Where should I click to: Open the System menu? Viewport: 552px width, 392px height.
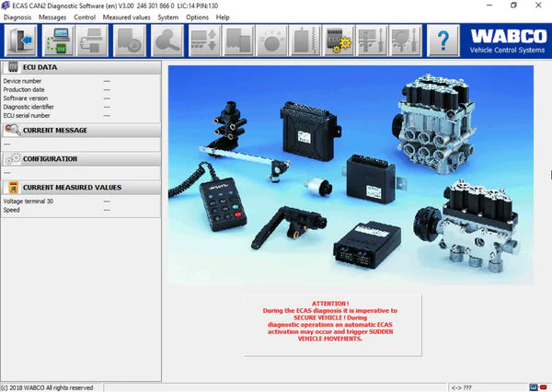point(168,17)
